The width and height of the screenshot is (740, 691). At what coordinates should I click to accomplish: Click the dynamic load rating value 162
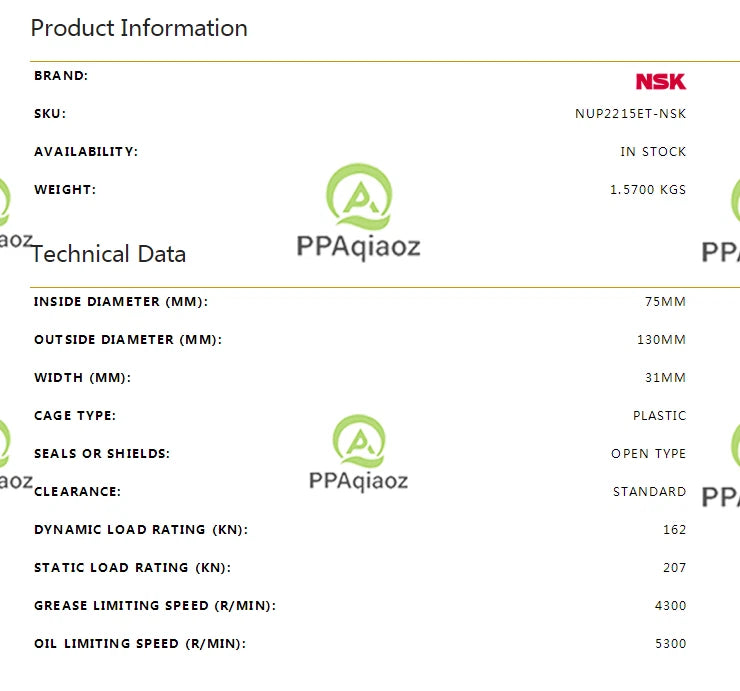tap(674, 530)
